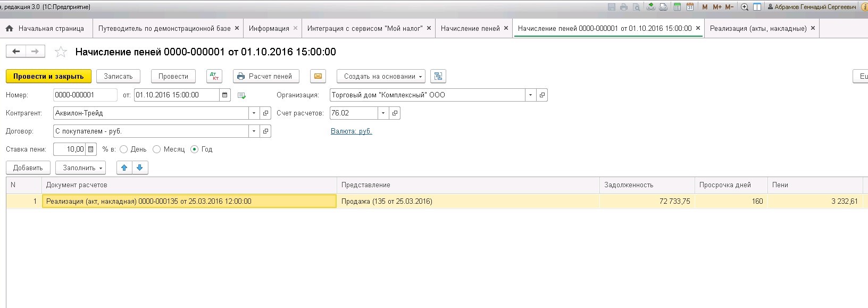Select the Год radio button
The width and height of the screenshot is (868, 308).
pos(195,149)
